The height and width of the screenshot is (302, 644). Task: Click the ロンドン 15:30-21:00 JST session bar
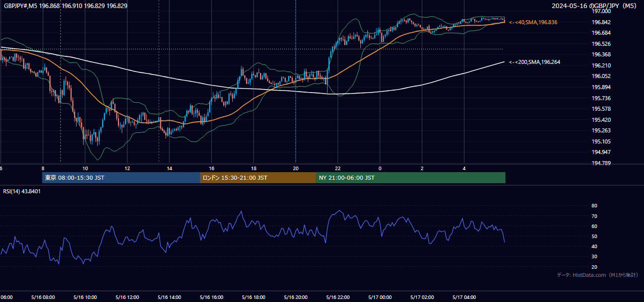pyautogui.click(x=258, y=178)
